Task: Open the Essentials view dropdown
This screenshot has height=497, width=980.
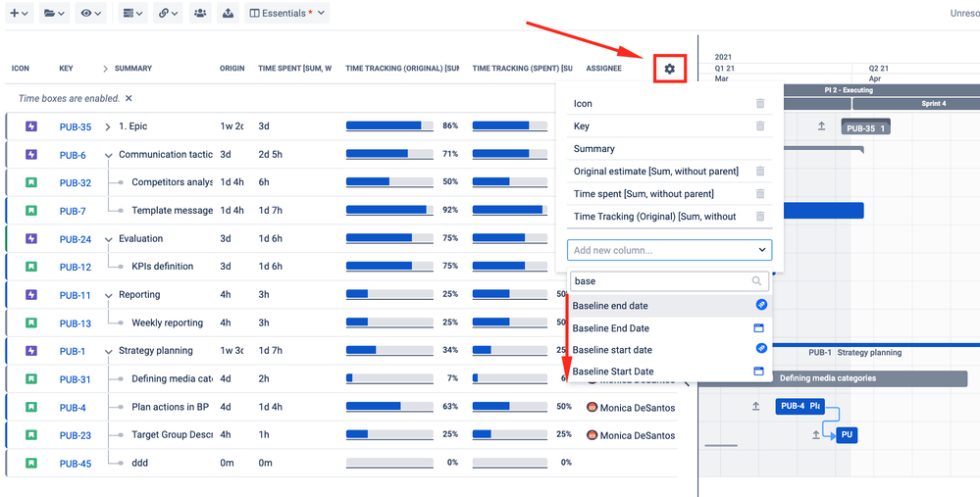Action: pyautogui.click(x=286, y=13)
